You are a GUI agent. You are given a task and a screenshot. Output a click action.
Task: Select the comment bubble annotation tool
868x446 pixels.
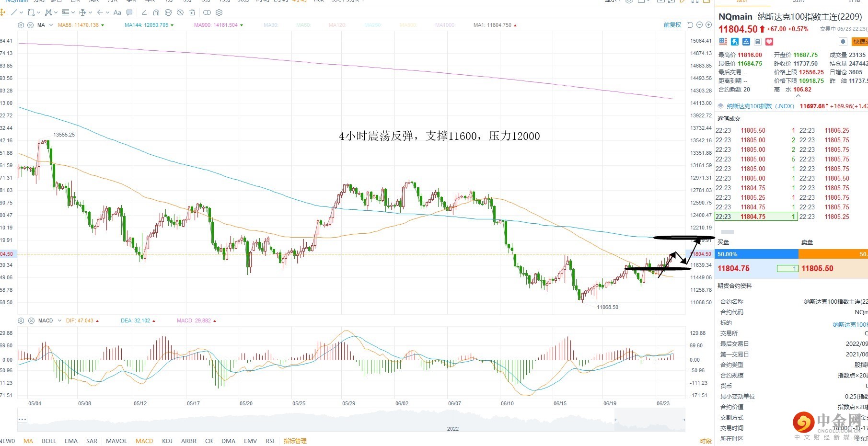(x=129, y=12)
